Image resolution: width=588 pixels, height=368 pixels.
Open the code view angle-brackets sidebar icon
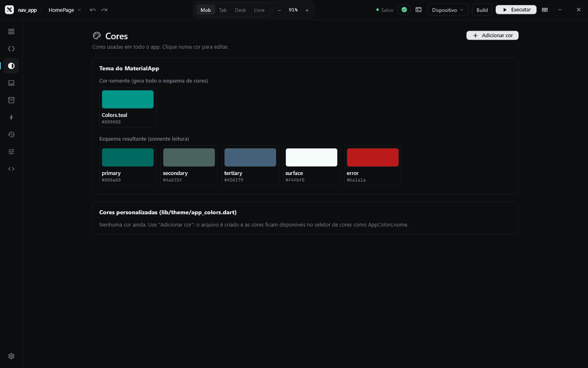click(x=11, y=169)
